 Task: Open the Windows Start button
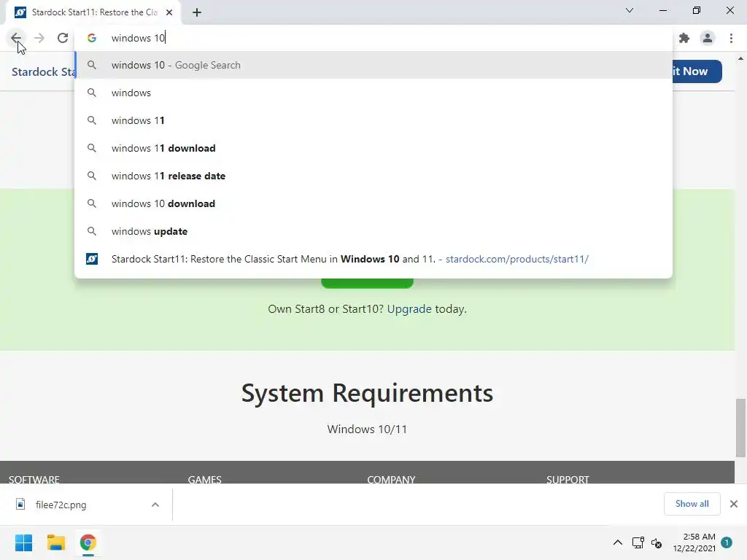[24, 542]
